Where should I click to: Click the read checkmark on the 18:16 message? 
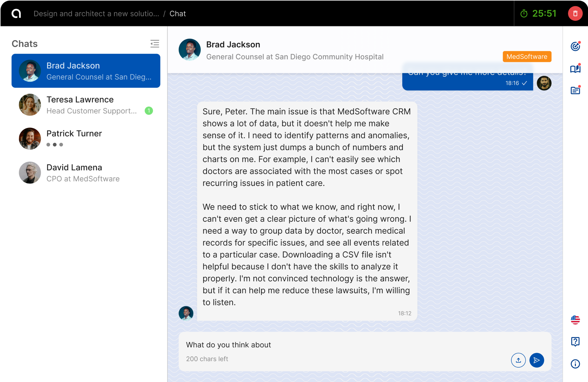pos(525,83)
